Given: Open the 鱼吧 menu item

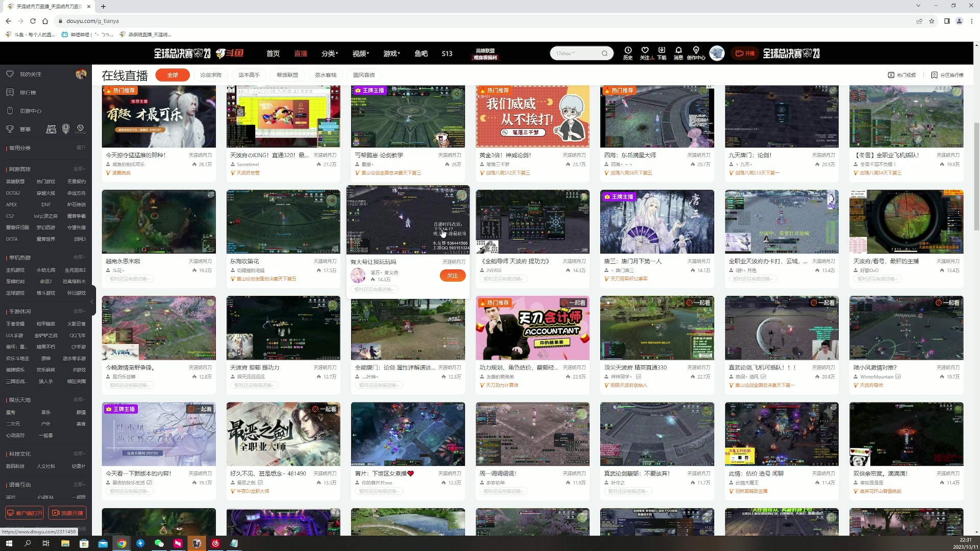Looking at the screenshot, I should click(x=421, y=53).
